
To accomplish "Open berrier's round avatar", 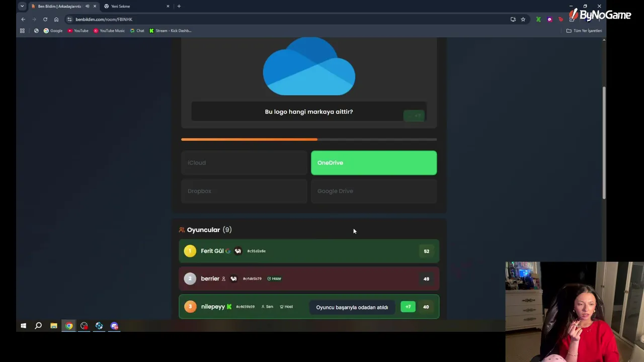I will click(233, 279).
